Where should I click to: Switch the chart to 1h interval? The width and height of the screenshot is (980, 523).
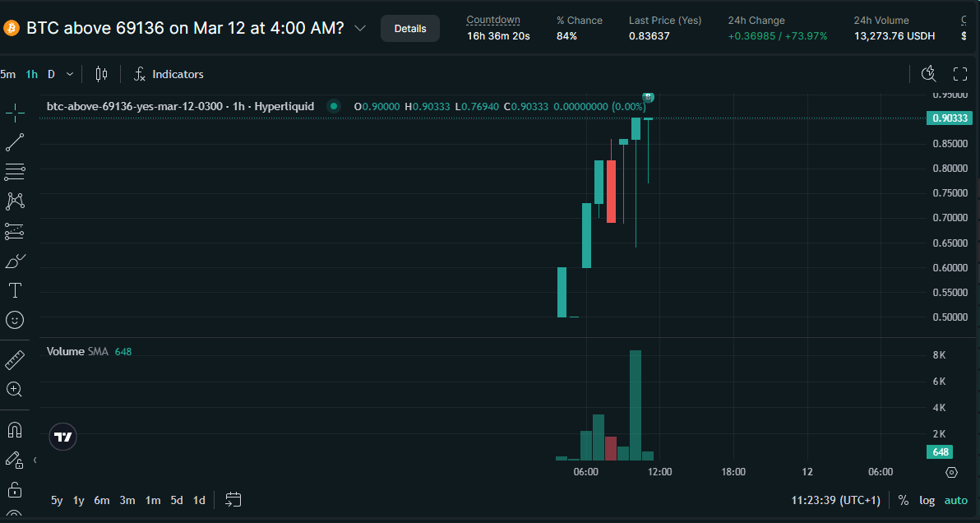point(31,74)
